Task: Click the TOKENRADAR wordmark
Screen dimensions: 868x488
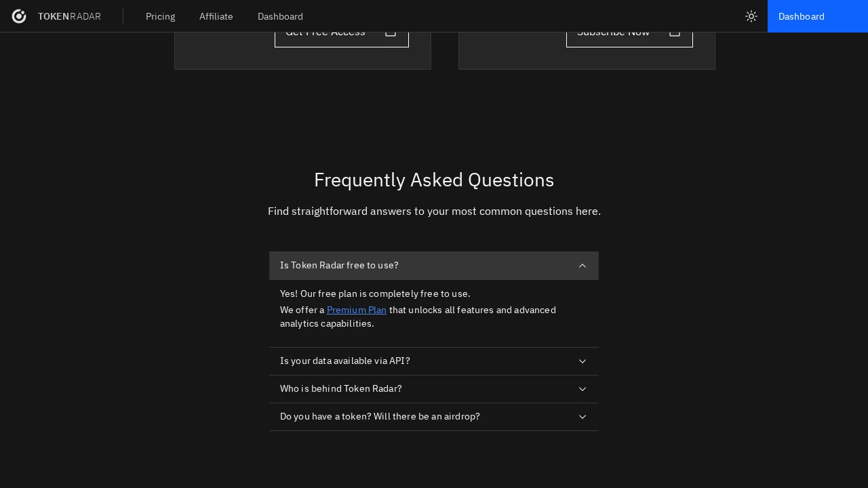Action: (x=70, y=16)
